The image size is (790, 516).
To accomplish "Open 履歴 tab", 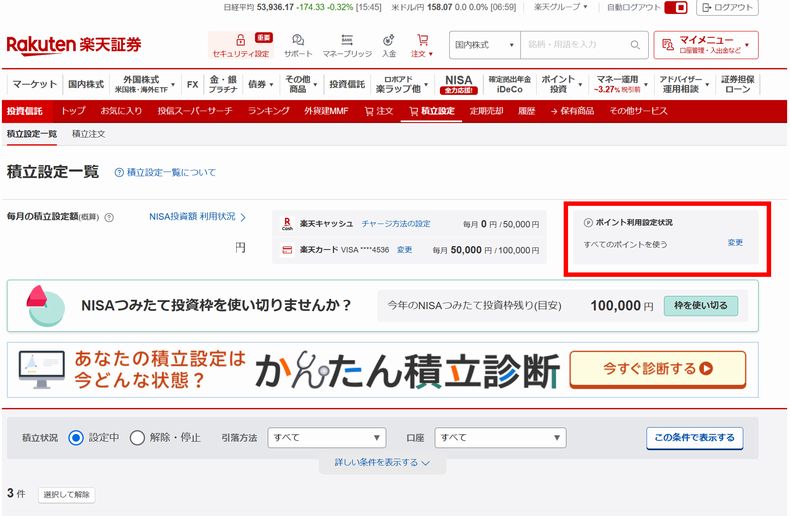I will pos(526,111).
